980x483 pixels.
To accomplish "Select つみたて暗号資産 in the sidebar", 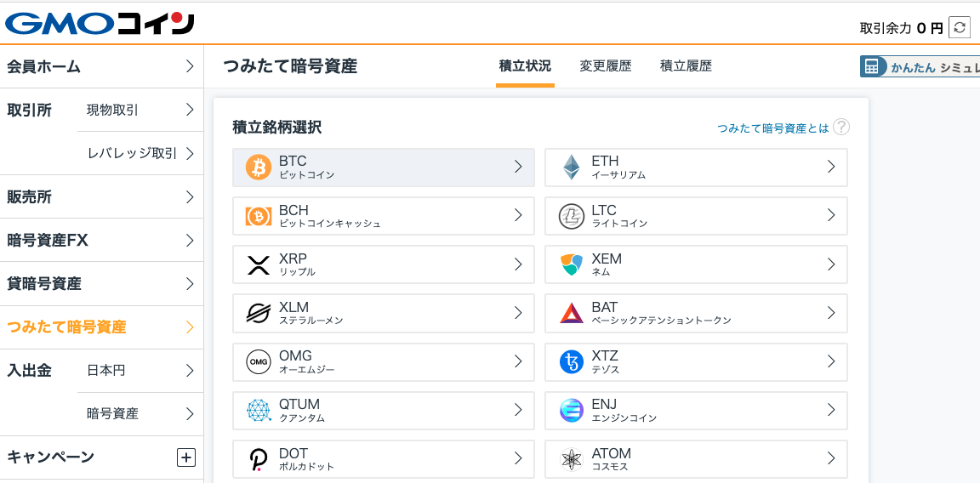I will (x=101, y=327).
